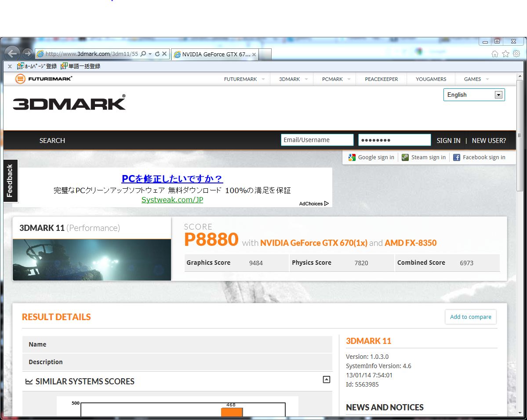Click the NEW USER? link
Image resolution: width=527 pixels, height=420 pixels.
(x=489, y=141)
